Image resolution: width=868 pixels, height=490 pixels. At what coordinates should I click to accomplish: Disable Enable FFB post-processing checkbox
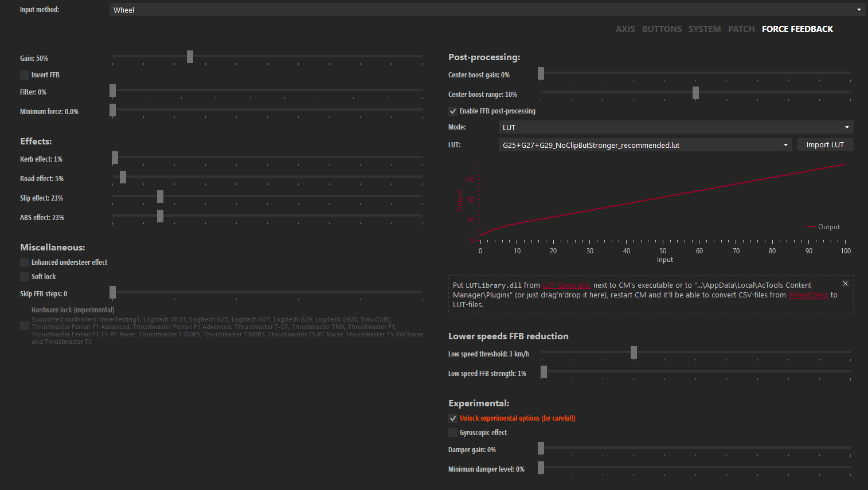click(453, 111)
